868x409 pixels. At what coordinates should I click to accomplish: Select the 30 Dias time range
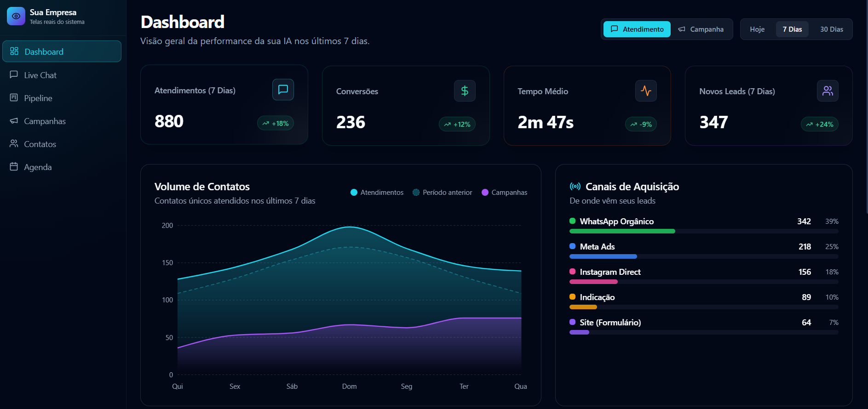pos(832,29)
